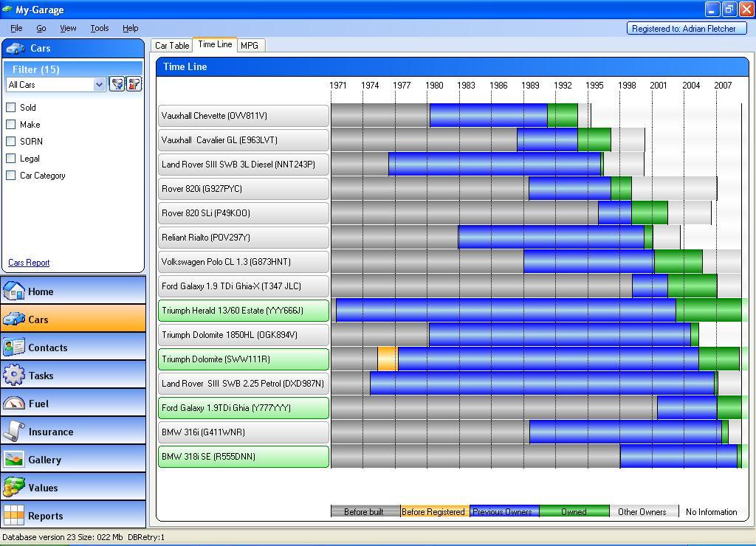This screenshot has height=546, width=756.
Task: Select the Triumph Herald 13/60 Estate row
Action: (244, 311)
